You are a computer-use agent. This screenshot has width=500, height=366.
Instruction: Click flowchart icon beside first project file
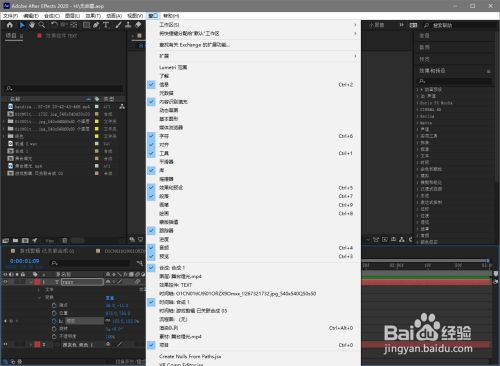click(122, 107)
